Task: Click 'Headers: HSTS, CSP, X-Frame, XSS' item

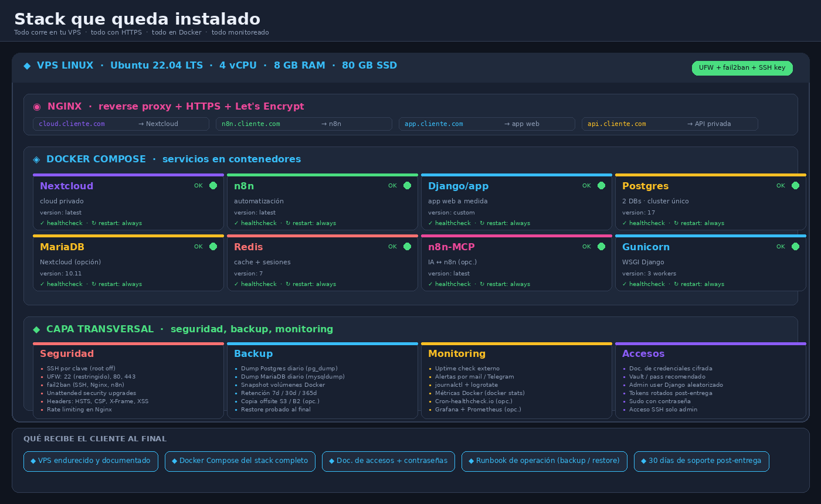Action: point(97,401)
